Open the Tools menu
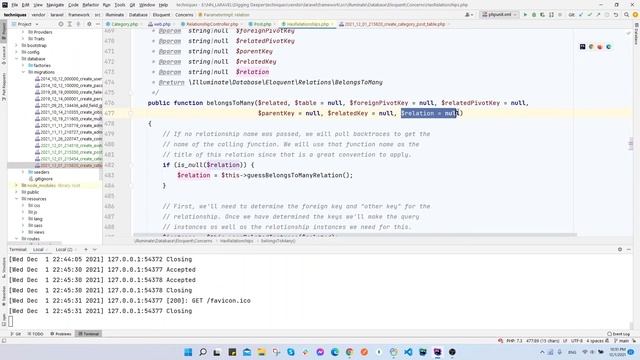 pyautogui.click(x=120, y=5)
